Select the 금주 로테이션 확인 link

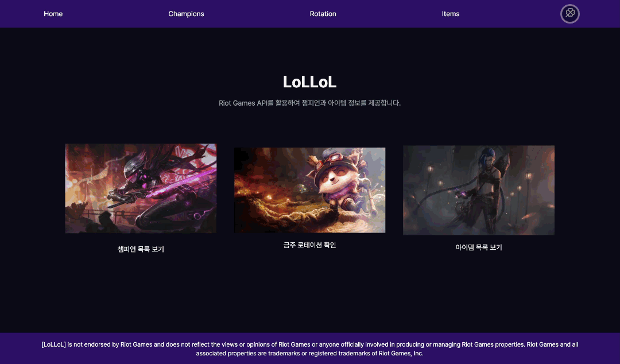pyautogui.click(x=309, y=245)
